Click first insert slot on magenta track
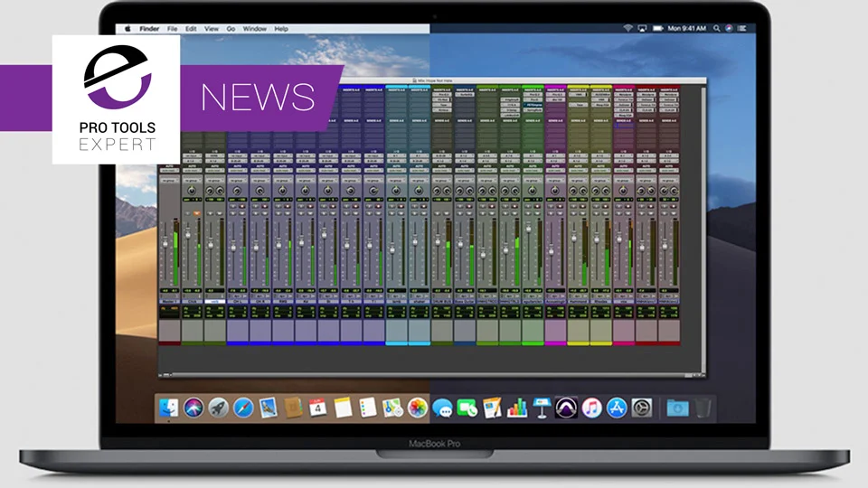The height and width of the screenshot is (488, 868). pyautogui.click(x=555, y=95)
